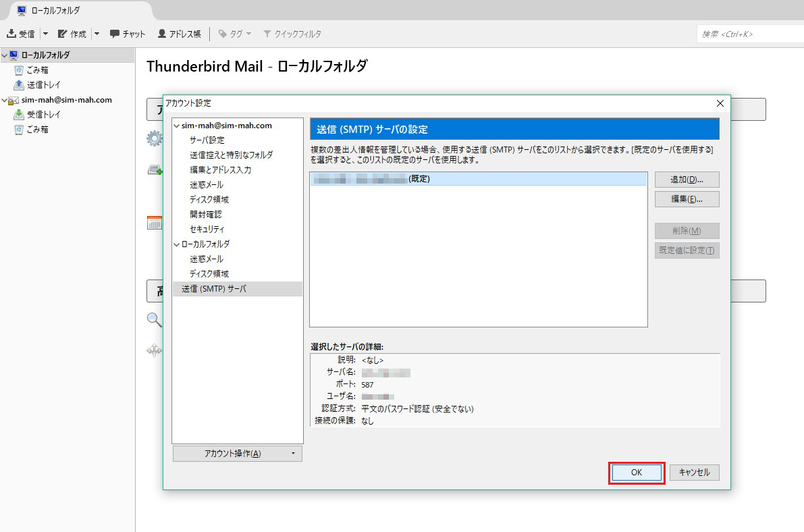Toggle the クイックフィルタ (Quick Filter) icon
The image size is (804, 532).
267,34
